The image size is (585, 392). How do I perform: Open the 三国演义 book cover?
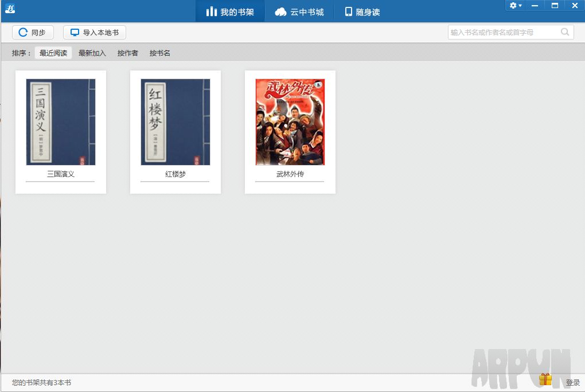point(61,122)
